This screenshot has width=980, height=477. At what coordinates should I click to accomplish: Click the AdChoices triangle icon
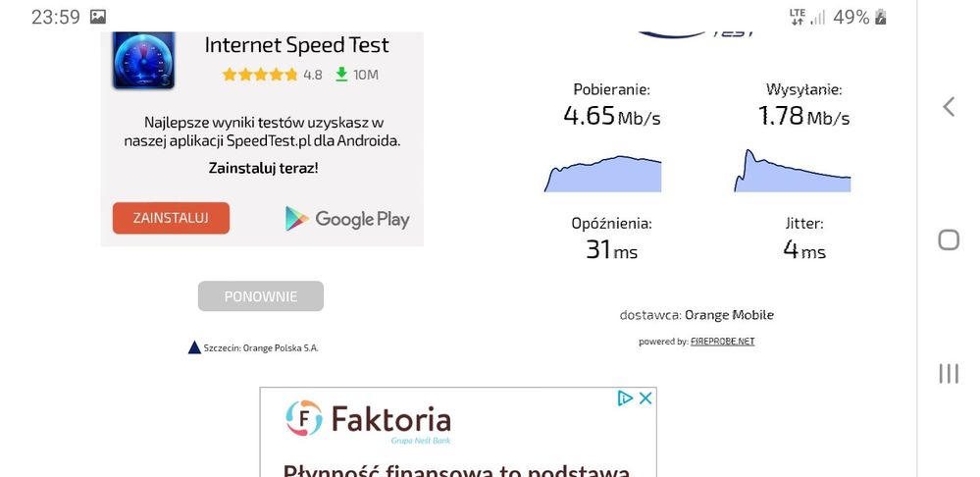tap(625, 397)
